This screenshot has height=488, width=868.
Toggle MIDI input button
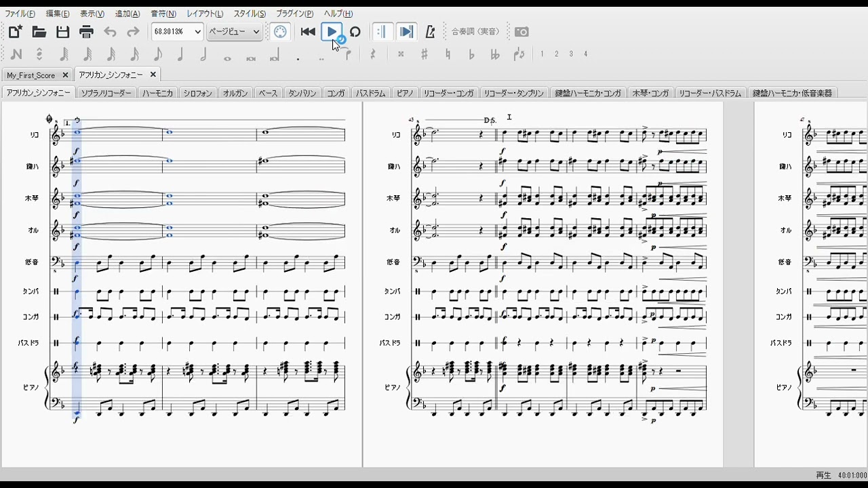pos(280,32)
